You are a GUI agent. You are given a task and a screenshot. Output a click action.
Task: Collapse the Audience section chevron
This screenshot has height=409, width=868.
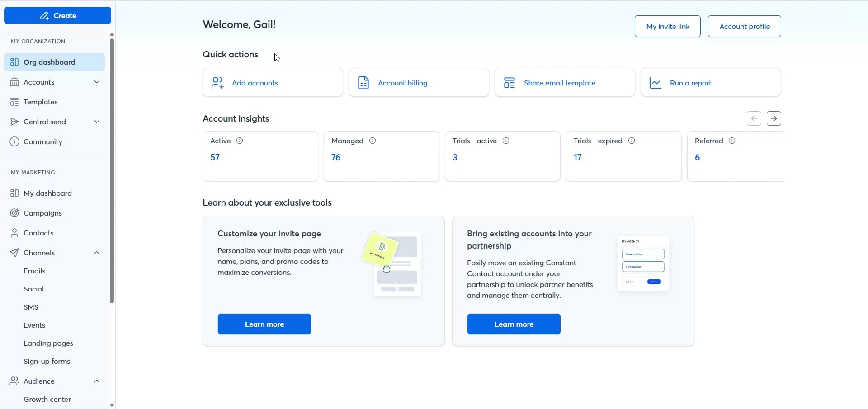96,381
